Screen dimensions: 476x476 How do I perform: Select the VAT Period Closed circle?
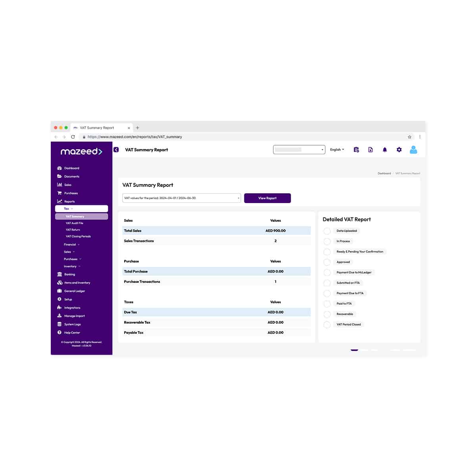[x=327, y=324]
